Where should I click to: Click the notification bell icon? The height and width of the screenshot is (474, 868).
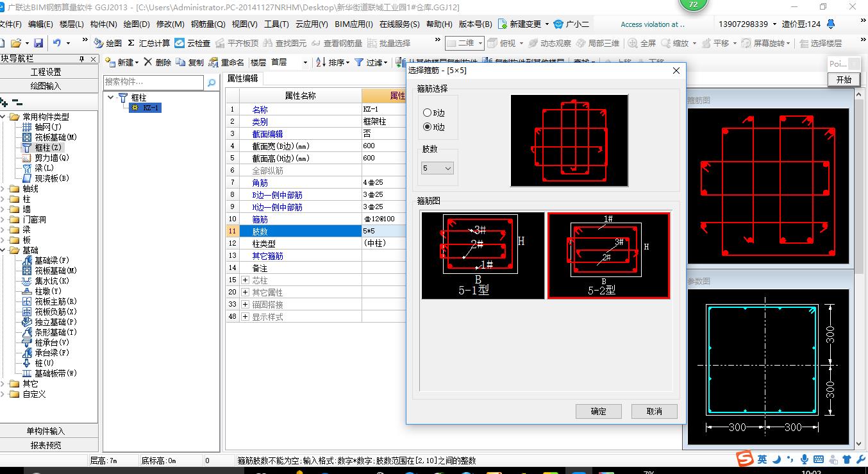click(831, 24)
